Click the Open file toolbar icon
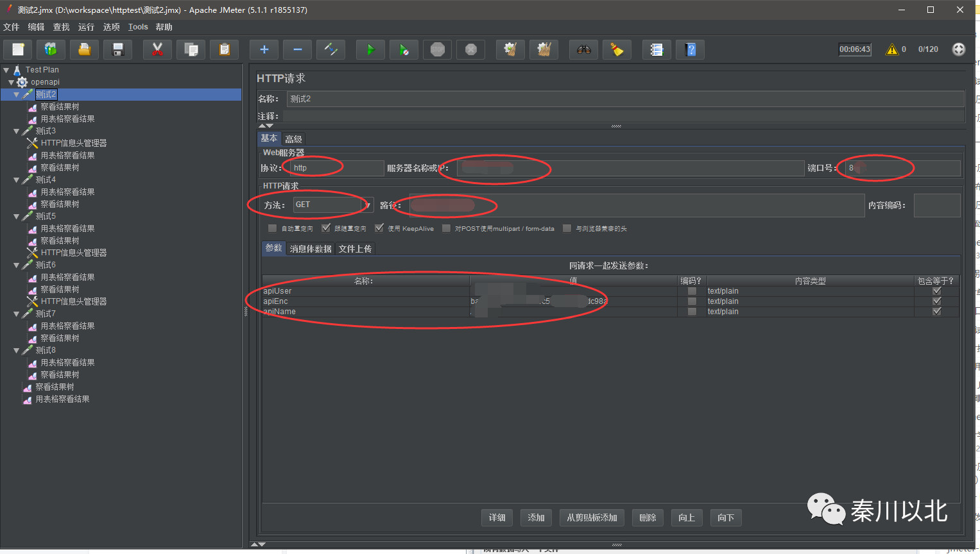Screen dimensions: 980x554 (84, 49)
